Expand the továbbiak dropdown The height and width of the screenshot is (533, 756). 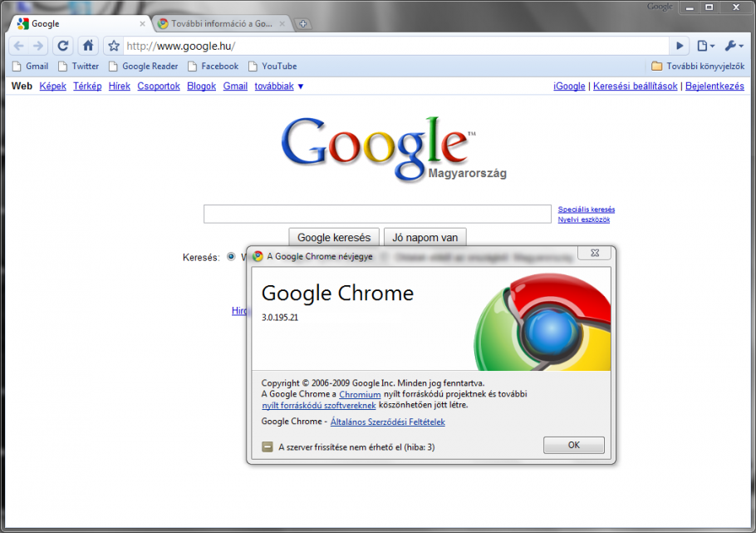(278, 86)
